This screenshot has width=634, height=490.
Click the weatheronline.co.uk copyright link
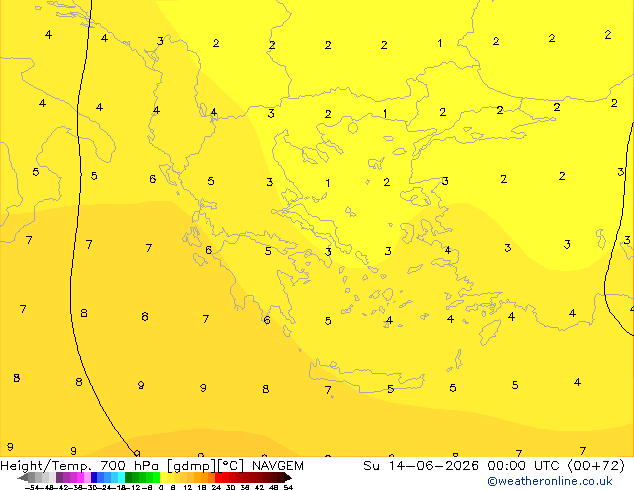pos(550,482)
